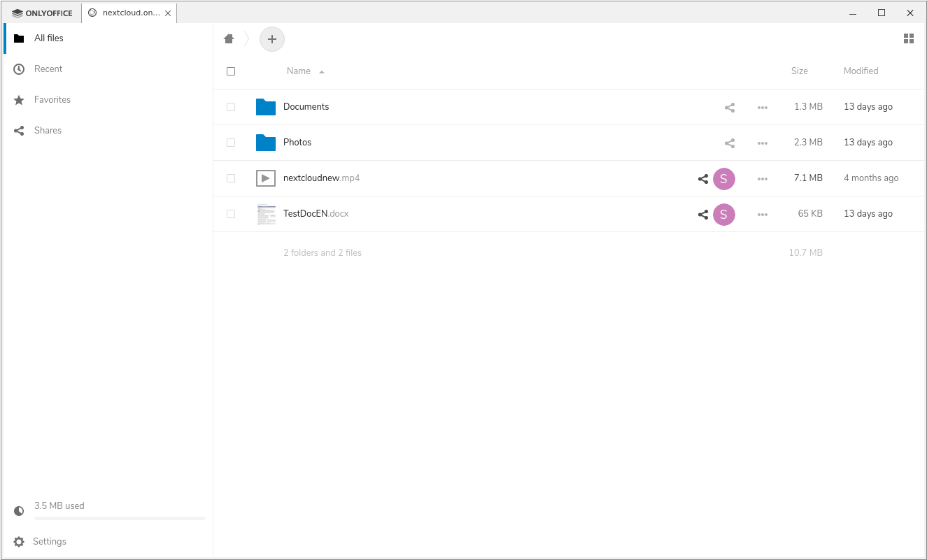Toggle Name column sort order
The width and height of the screenshot is (927, 560).
(x=298, y=71)
